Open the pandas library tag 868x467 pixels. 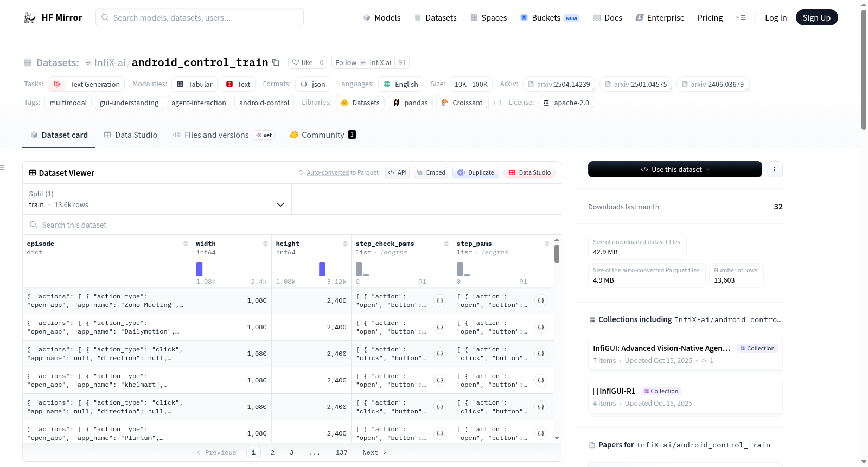(410, 103)
